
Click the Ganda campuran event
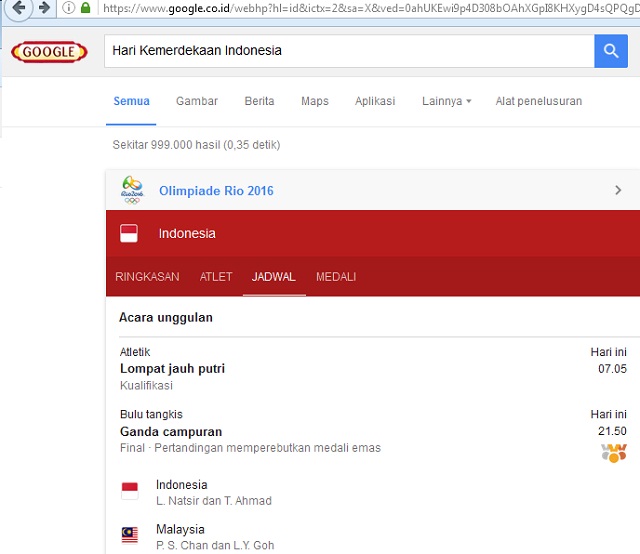171,432
